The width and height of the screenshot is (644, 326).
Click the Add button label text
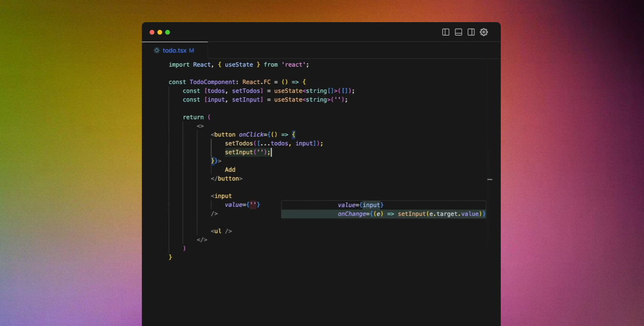[x=230, y=170]
